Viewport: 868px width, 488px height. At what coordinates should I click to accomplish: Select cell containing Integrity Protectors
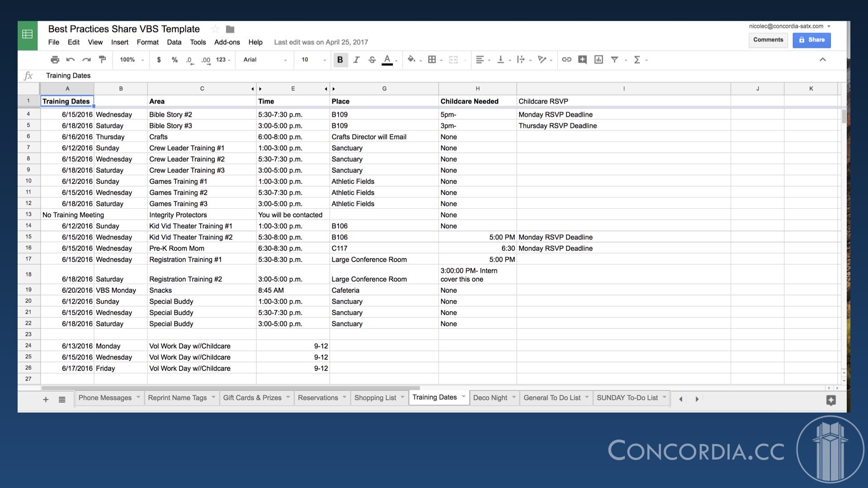coord(202,215)
